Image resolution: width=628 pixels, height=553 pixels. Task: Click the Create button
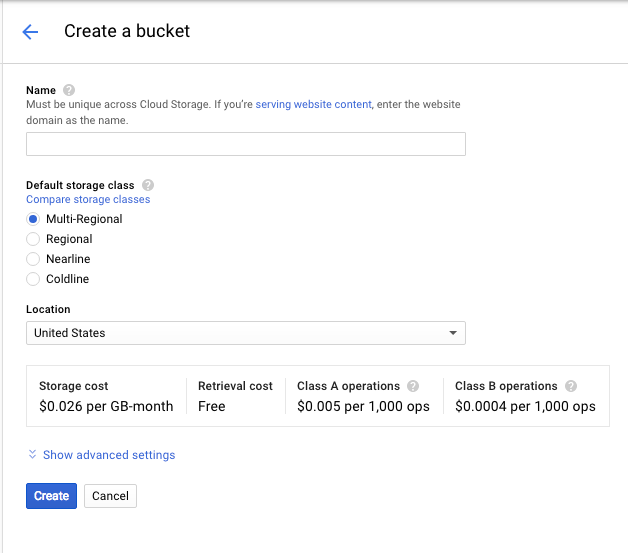(x=51, y=496)
